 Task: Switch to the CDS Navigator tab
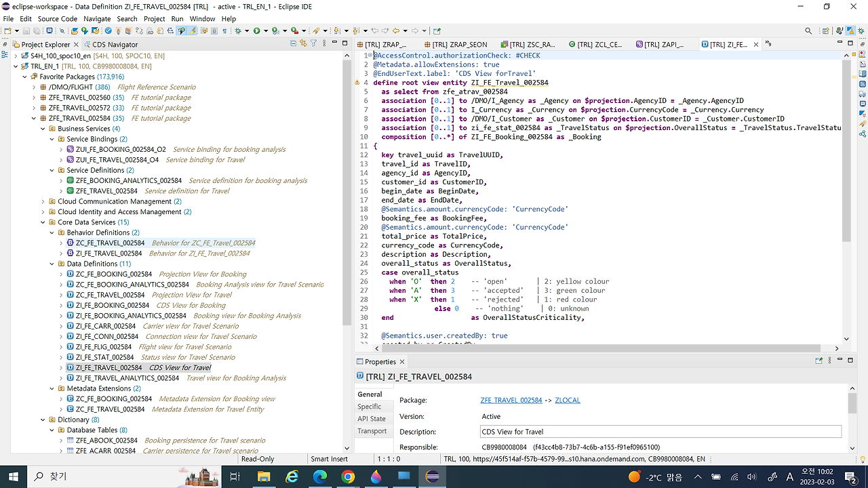[114, 44]
